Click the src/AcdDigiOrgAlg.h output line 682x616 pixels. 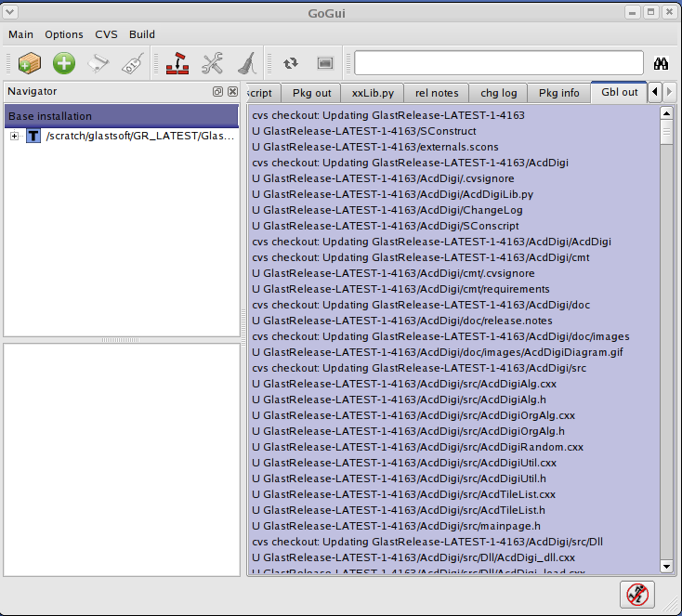pos(409,431)
